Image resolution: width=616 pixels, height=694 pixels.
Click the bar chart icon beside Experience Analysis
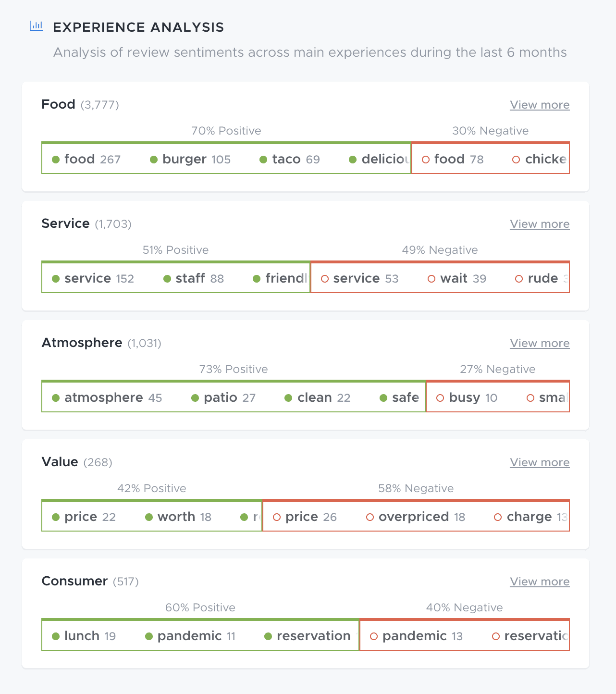pyautogui.click(x=37, y=26)
